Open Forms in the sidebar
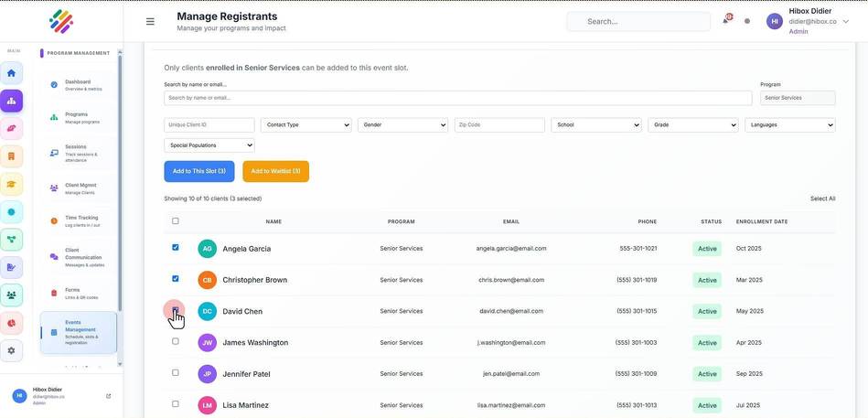This screenshot has width=868, height=418. tap(79, 293)
